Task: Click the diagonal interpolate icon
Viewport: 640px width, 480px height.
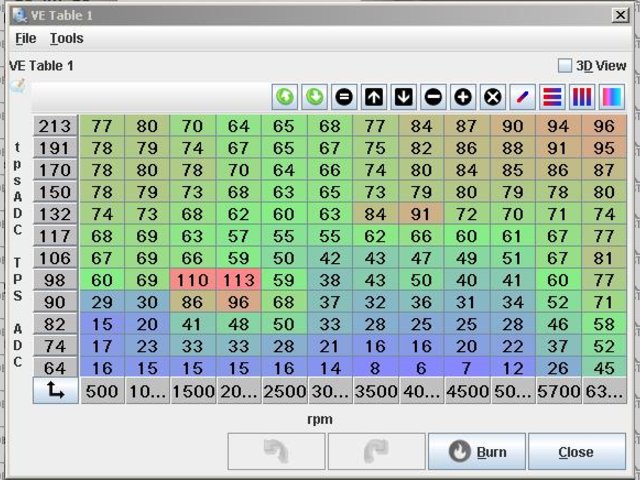Action: coord(522,97)
